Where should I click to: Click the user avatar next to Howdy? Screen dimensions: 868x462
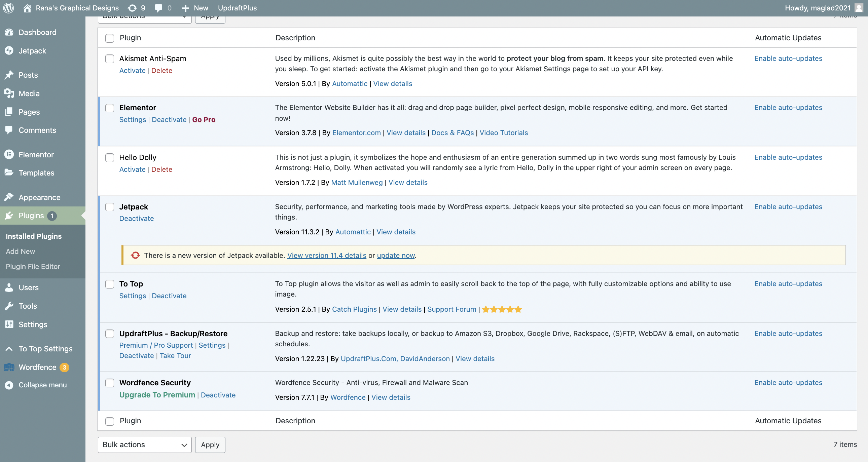pos(859,8)
